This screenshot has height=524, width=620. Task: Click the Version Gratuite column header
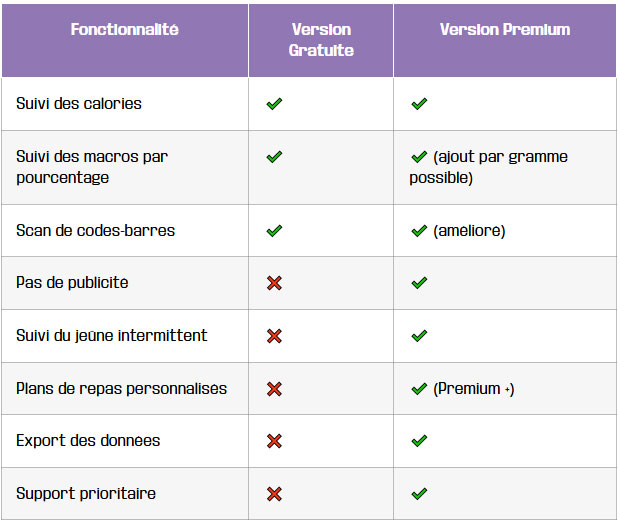(321, 40)
